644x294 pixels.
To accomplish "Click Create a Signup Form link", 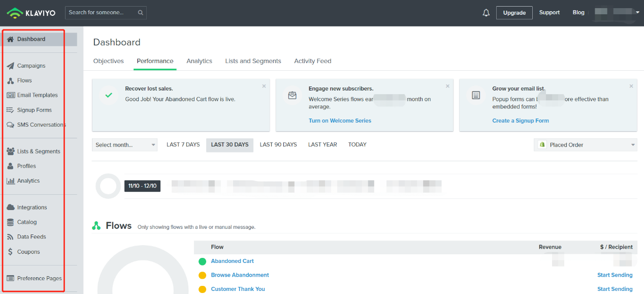I will pos(521,121).
